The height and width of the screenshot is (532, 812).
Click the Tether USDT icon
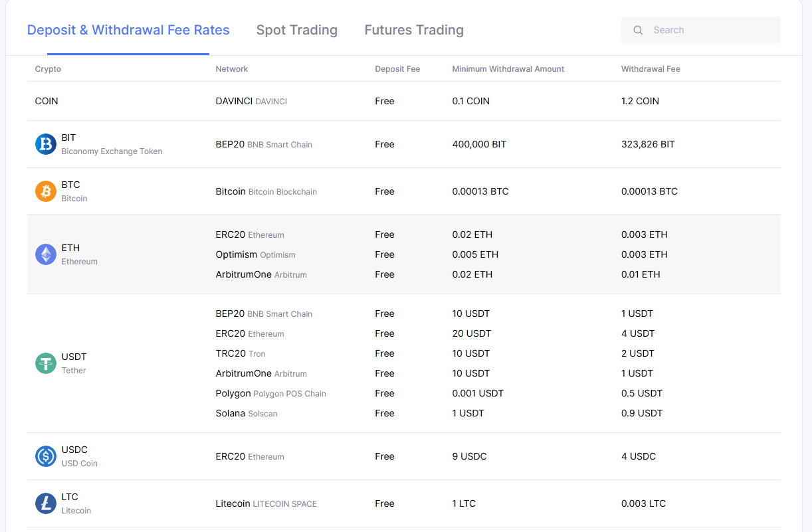46,363
